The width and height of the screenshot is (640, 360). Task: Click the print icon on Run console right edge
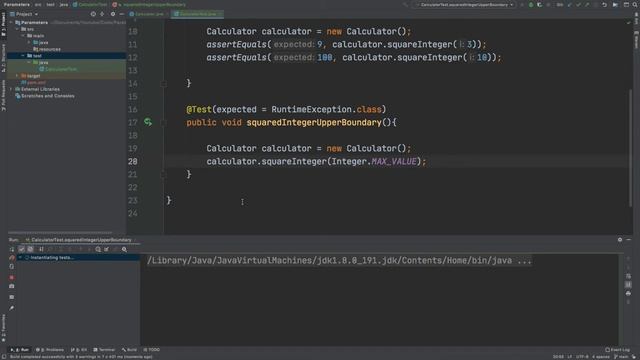tap(628, 293)
